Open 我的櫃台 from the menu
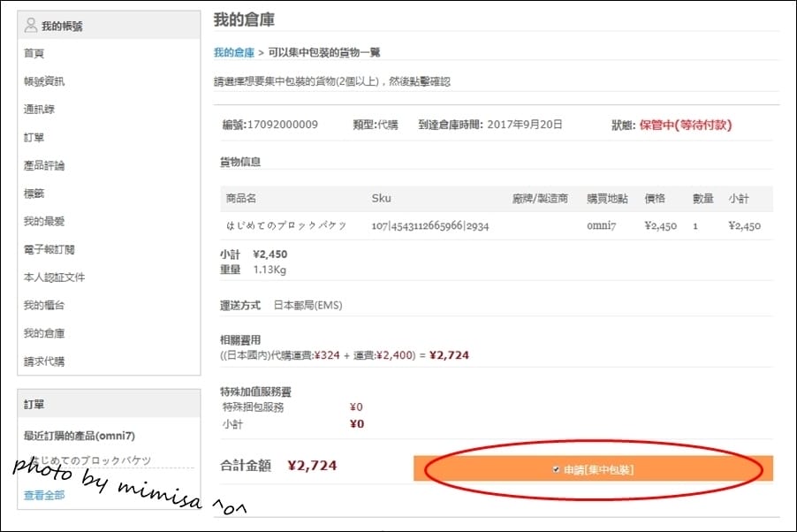797x532 pixels. pos(46,306)
